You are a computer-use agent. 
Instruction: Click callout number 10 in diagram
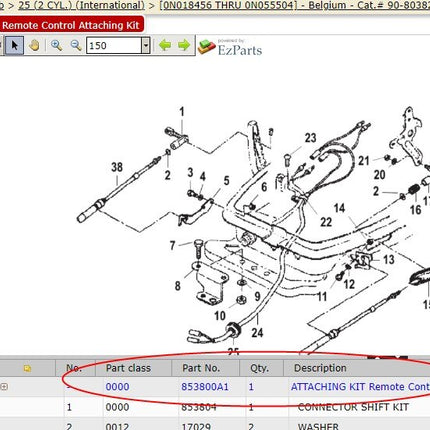(220, 315)
